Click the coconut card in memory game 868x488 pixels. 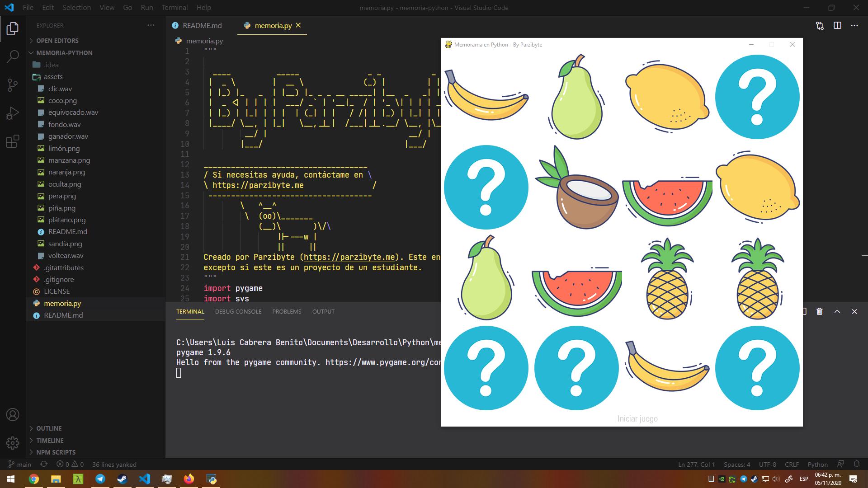(576, 187)
